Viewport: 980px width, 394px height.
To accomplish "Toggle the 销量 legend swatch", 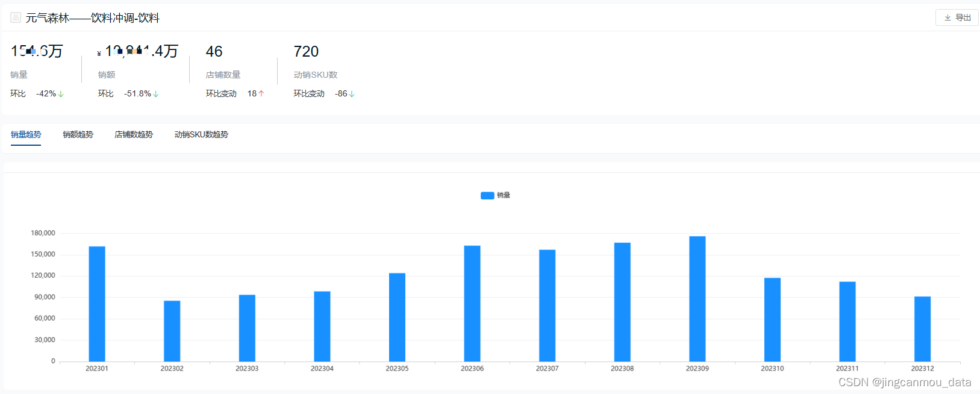I will [x=487, y=195].
